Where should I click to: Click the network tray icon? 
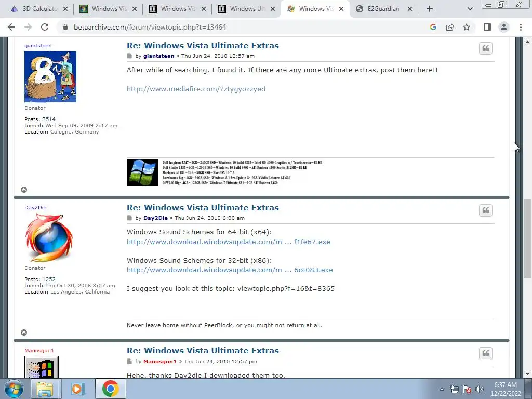pos(454,389)
